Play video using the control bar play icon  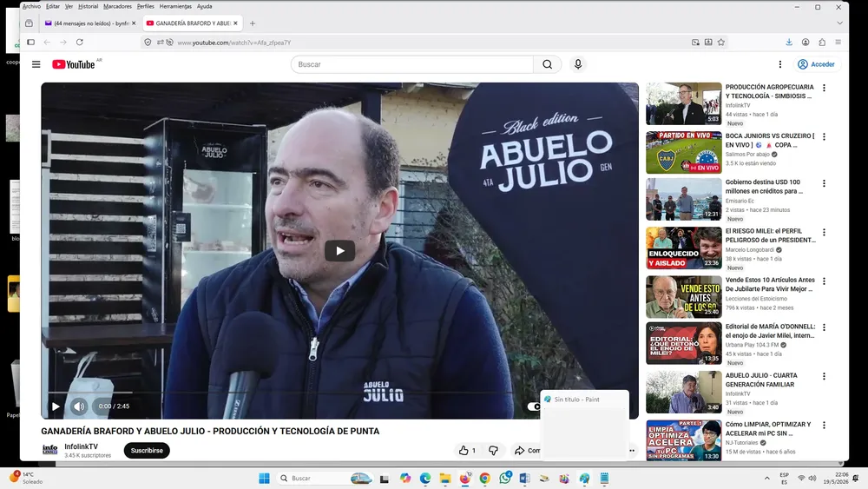click(56, 406)
